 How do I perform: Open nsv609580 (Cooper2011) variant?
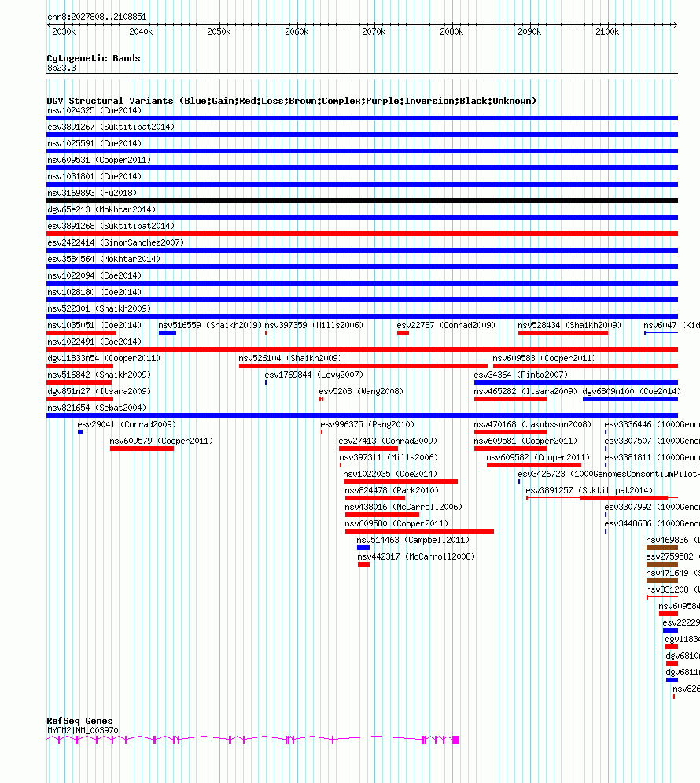(419, 531)
